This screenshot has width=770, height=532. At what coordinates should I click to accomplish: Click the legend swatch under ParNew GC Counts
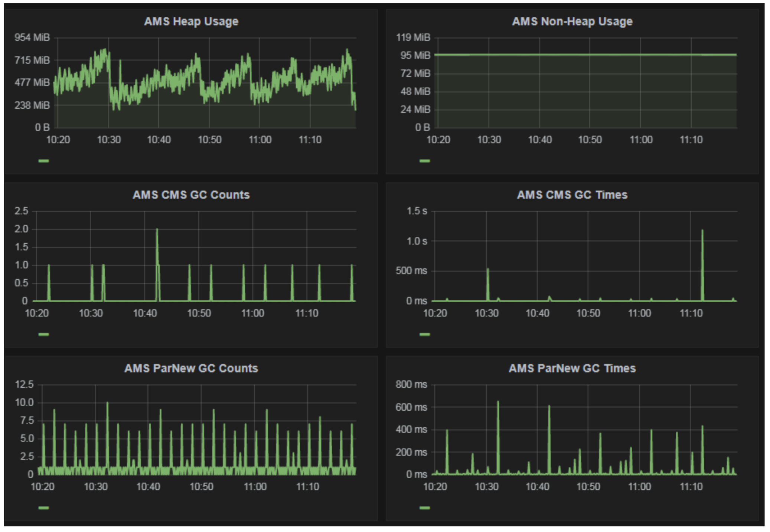43,508
